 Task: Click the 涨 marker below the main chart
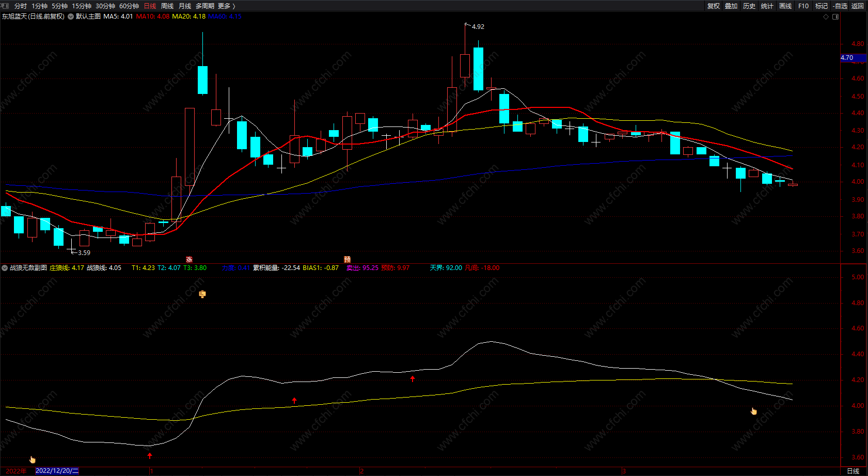click(189, 260)
